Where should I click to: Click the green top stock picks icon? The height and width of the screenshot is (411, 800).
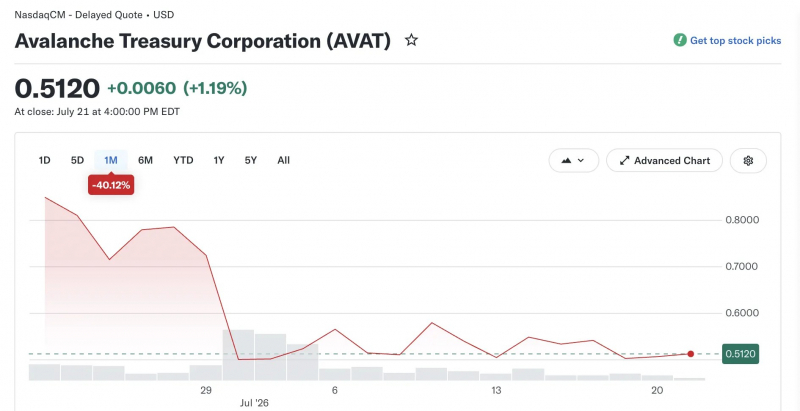pyautogui.click(x=680, y=40)
